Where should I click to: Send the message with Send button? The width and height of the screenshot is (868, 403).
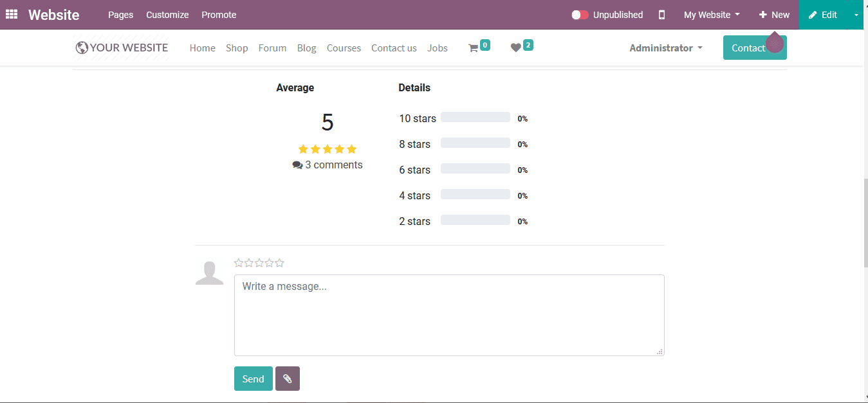point(253,379)
